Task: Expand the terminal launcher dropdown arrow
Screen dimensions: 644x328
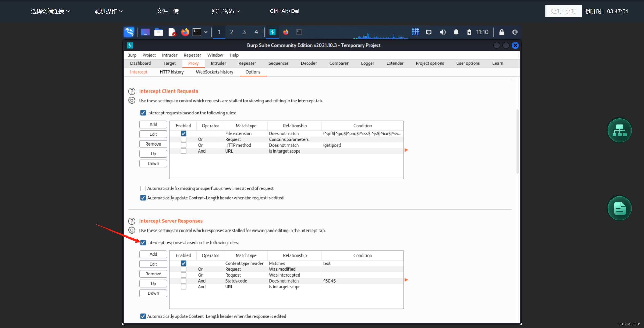Action: click(x=206, y=32)
